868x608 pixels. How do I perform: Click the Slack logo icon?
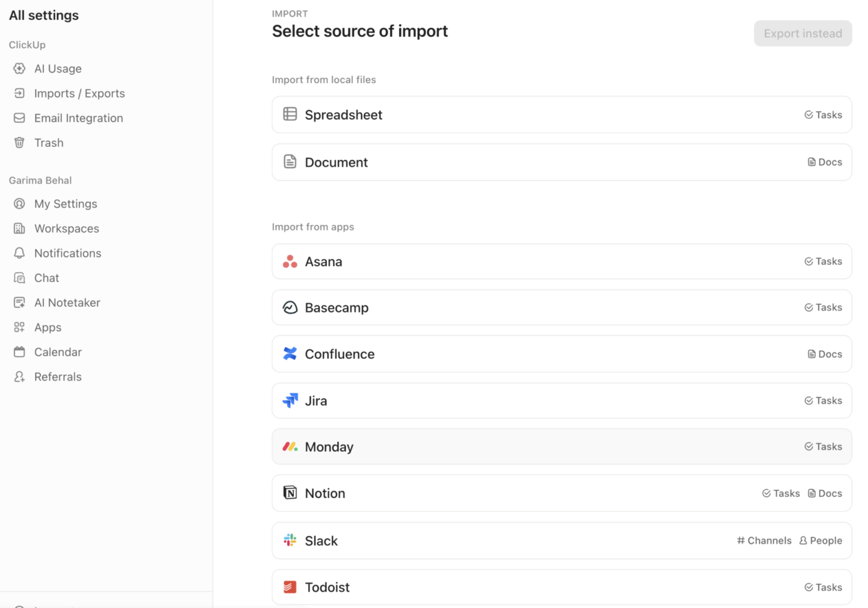(290, 540)
